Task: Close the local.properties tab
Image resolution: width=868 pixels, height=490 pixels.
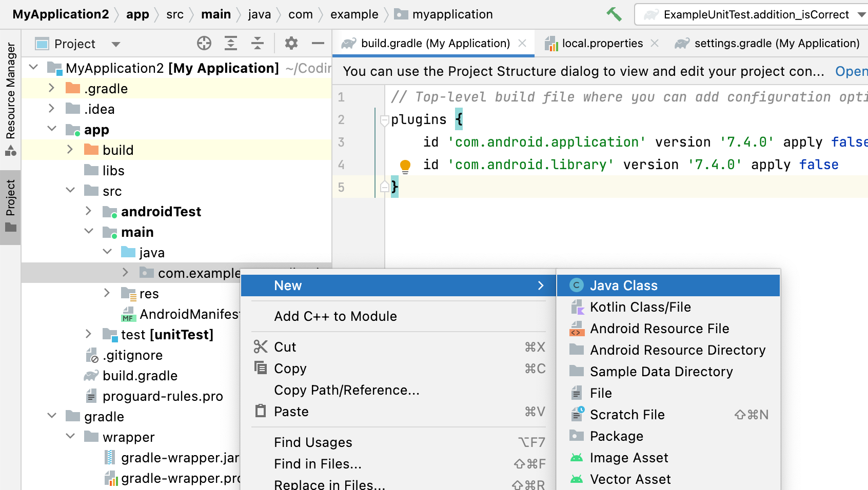Action: (x=655, y=44)
